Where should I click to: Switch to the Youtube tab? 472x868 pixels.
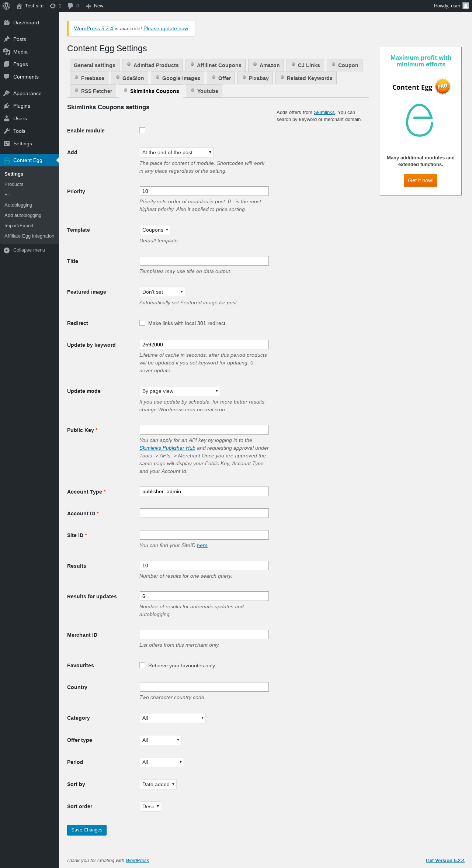(204, 91)
